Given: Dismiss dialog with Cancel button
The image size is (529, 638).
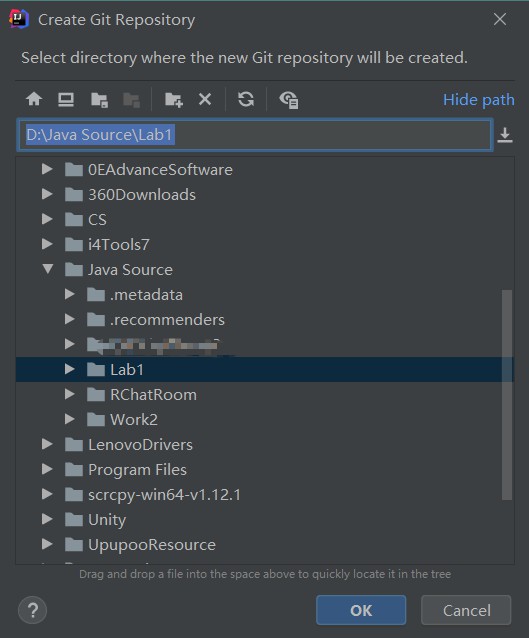Looking at the screenshot, I should click(466, 610).
